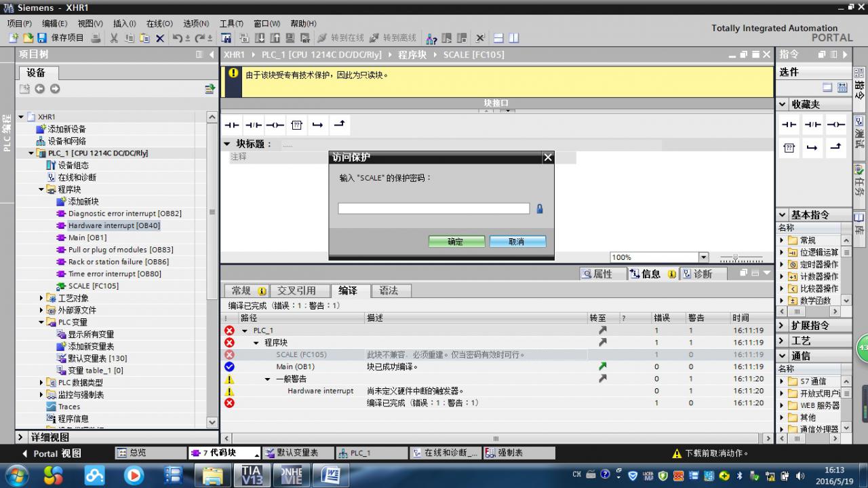Click the lock icon beside password field
This screenshot has height=488, width=868.
(540, 209)
